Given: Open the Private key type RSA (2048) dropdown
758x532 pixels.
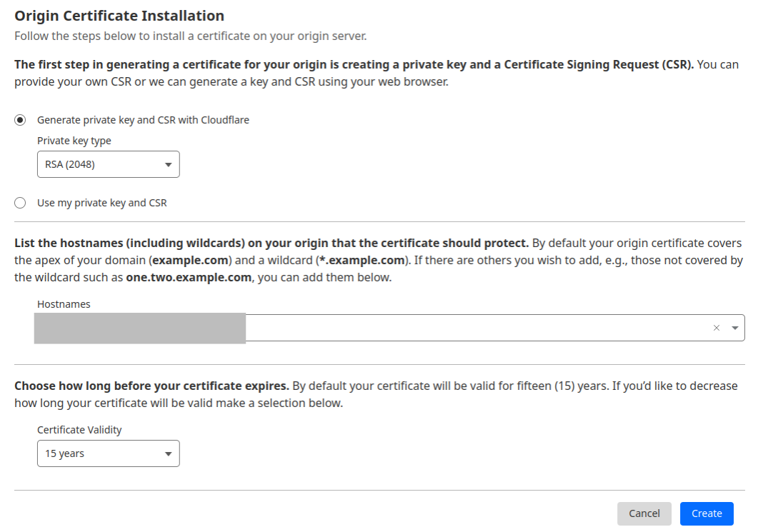Looking at the screenshot, I should (x=109, y=164).
